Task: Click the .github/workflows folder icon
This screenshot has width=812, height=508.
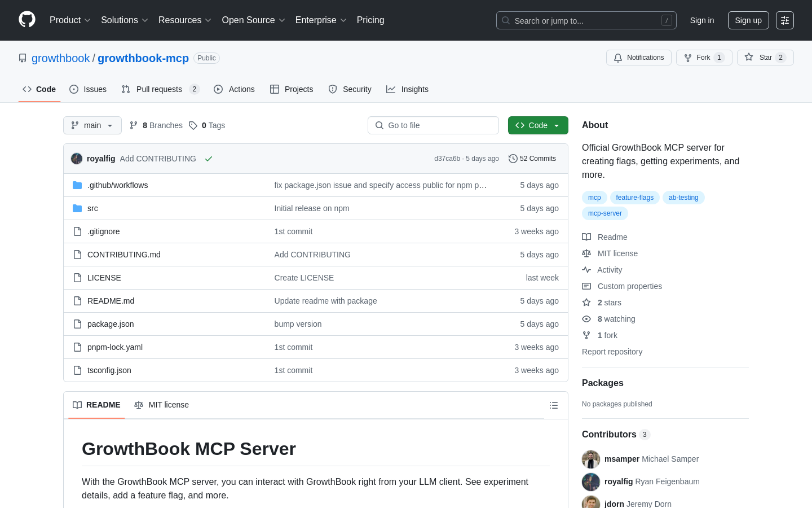Action: coord(77,185)
